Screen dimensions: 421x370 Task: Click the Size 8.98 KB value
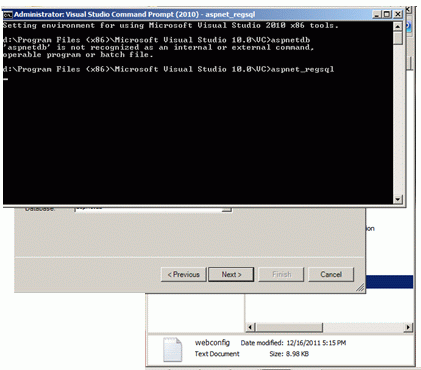tap(297, 354)
